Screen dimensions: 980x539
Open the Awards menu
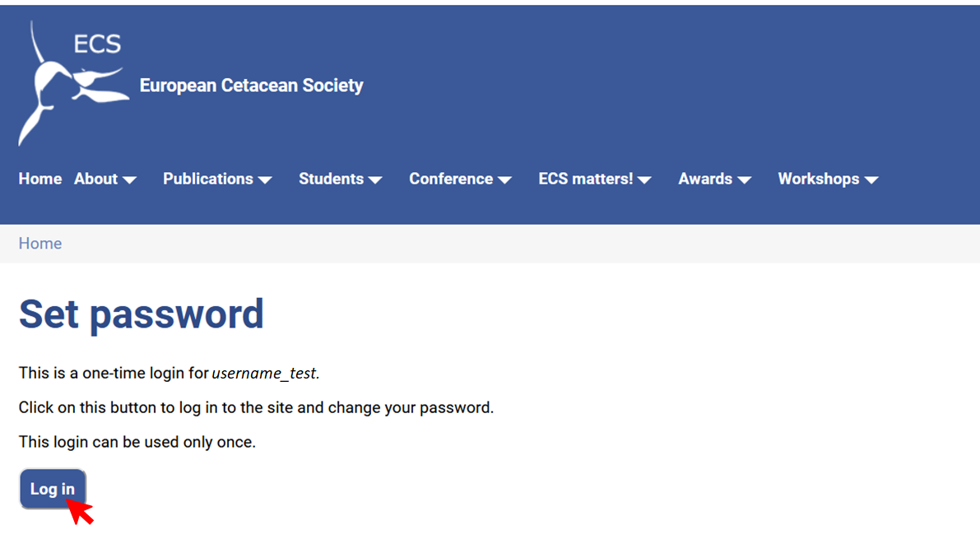pos(705,179)
